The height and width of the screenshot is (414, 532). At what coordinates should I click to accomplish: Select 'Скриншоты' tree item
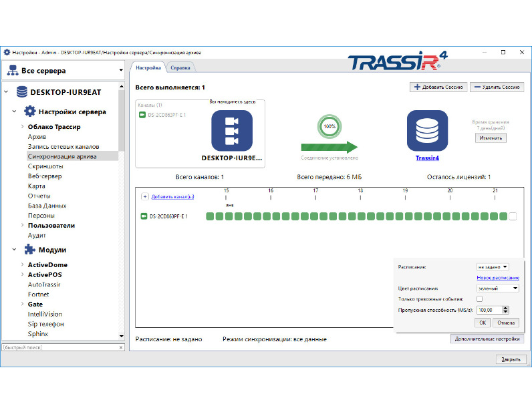[x=45, y=166]
